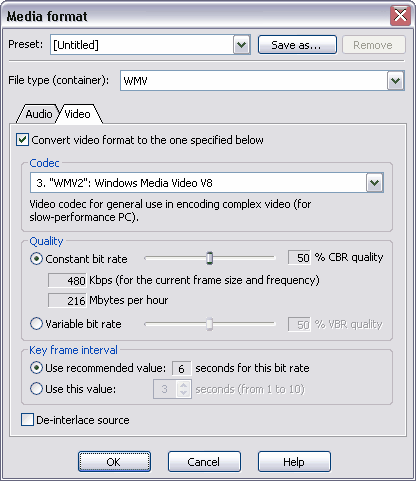Click the Cancel button

click(x=204, y=462)
